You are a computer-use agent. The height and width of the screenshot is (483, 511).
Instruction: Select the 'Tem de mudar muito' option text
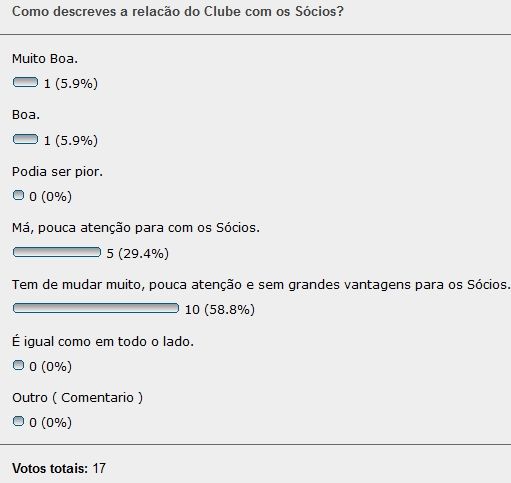(261, 285)
